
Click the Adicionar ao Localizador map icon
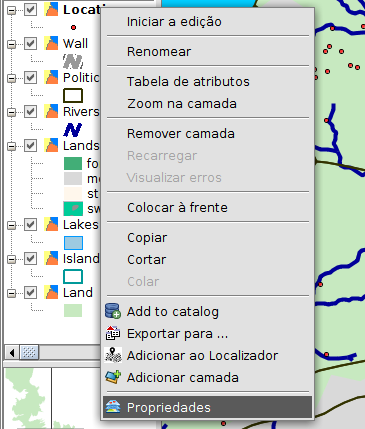point(113,355)
